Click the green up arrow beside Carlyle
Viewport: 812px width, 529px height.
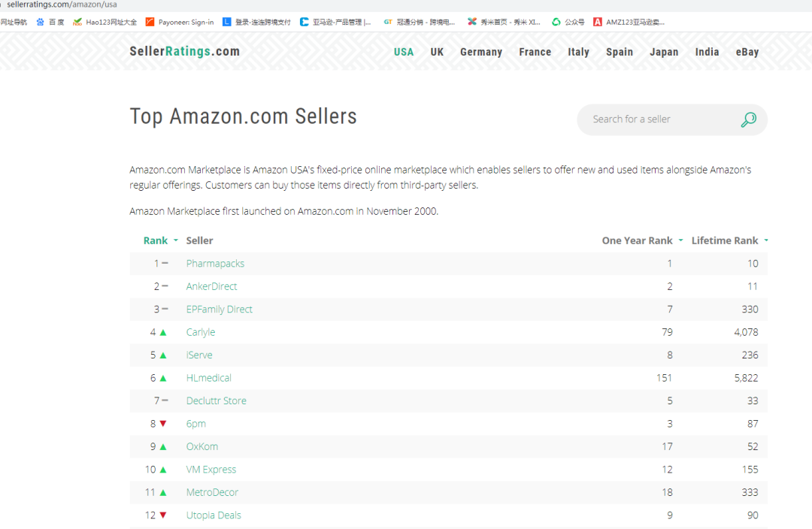[163, 332]
